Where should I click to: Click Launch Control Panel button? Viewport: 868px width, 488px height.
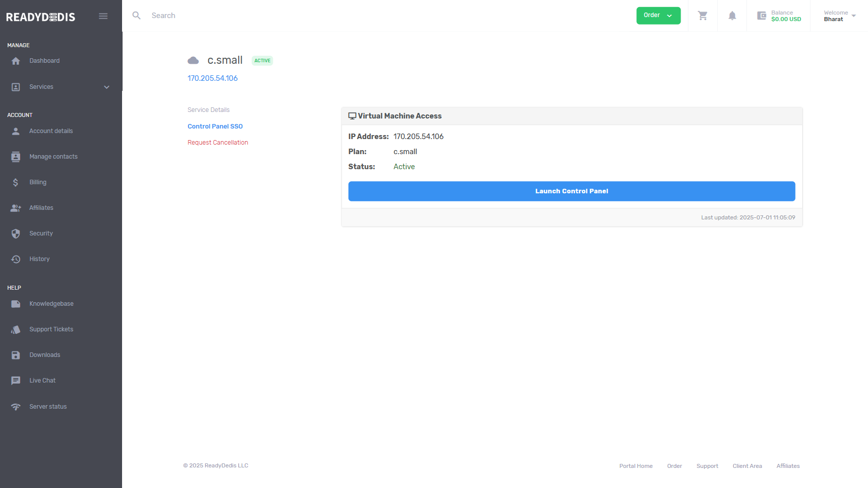point(572,191)
